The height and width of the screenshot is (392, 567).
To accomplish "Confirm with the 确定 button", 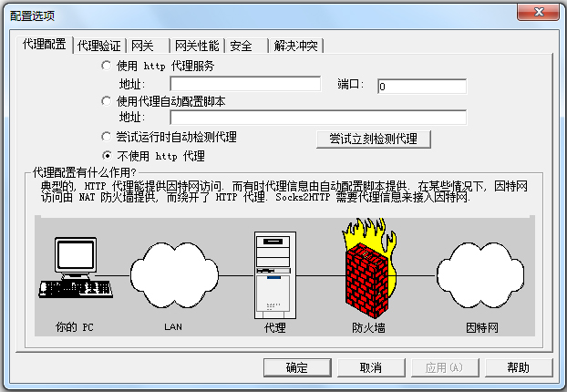I will click(297, 367).
